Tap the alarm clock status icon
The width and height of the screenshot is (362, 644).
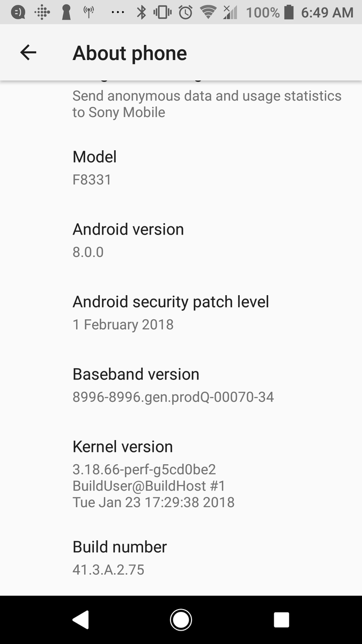pyautogui.click(x=186, y=12)
